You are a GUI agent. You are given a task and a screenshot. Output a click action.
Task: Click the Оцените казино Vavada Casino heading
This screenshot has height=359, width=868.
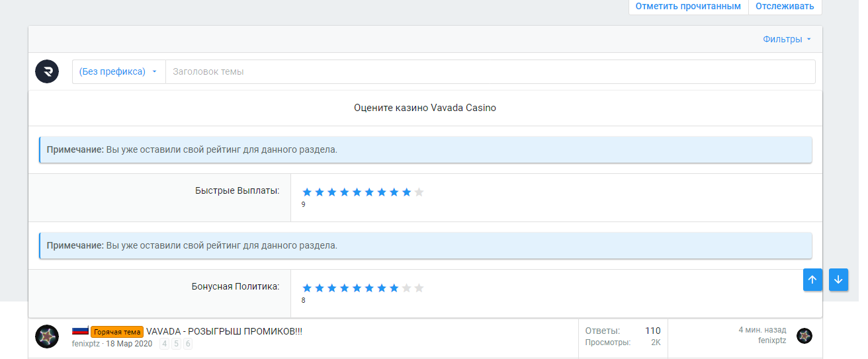pos(425,108)
